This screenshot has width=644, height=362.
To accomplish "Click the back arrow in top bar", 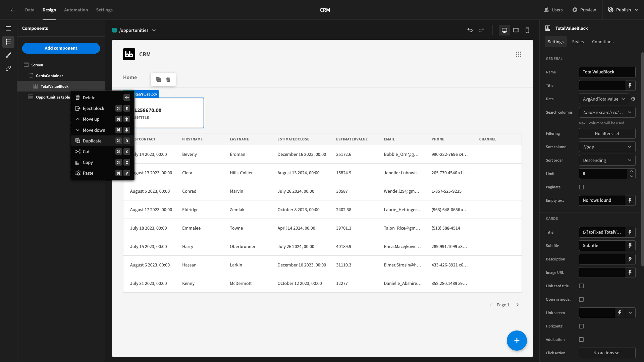I will [13, 10].
